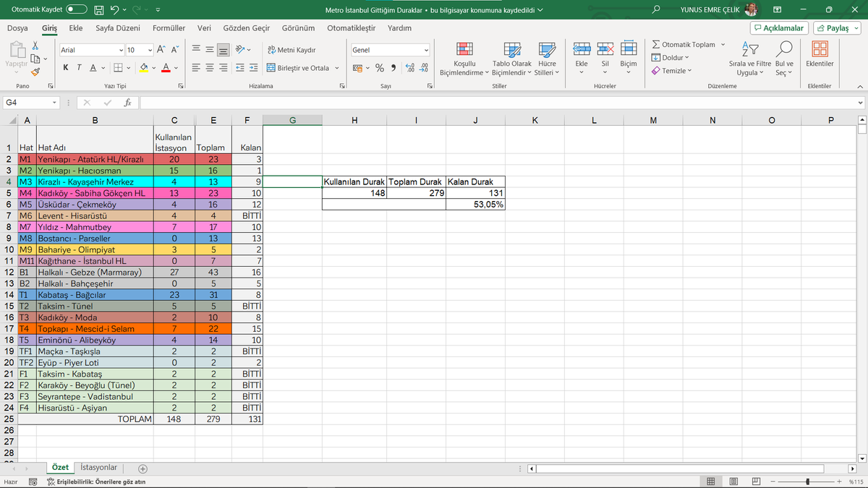Open the font size dropdown
Screen dimensions: 868x488
coord(150,50)
